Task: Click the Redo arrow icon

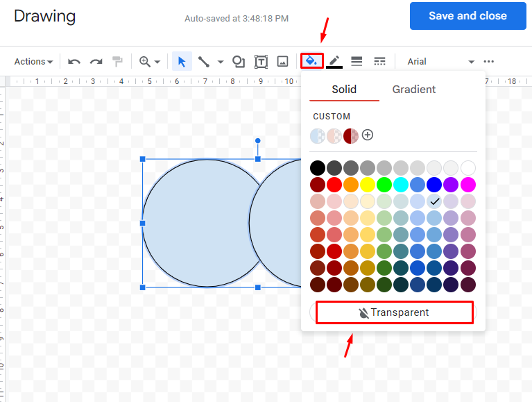Action: coord(96,62)
